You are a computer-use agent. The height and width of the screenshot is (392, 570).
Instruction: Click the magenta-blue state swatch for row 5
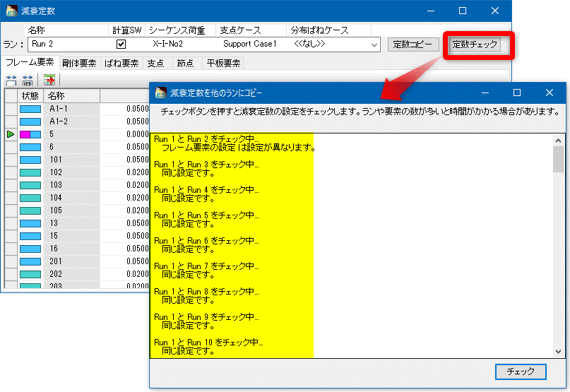(x=30, y=134)
